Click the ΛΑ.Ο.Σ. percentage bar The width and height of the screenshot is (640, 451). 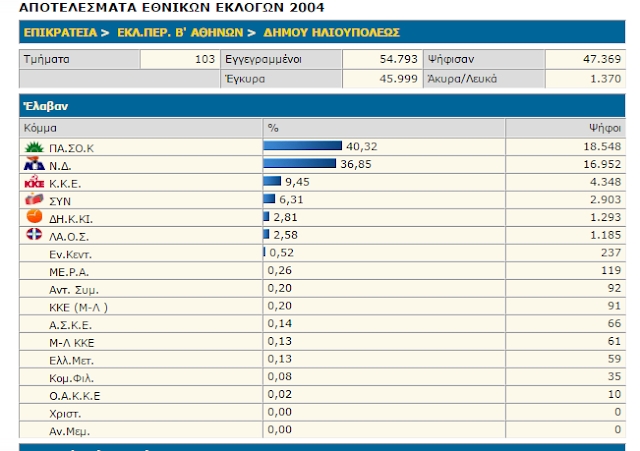(x=267, y=234)
